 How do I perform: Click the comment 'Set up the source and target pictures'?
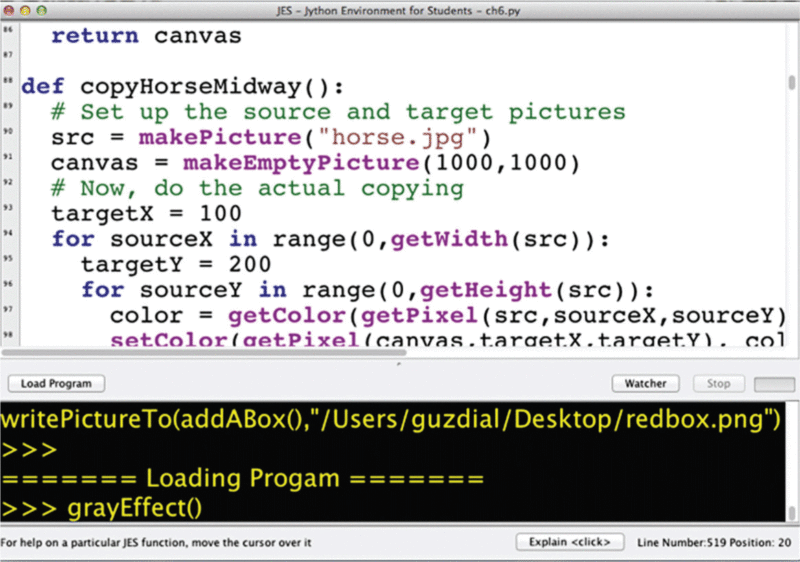click(338, 112)
